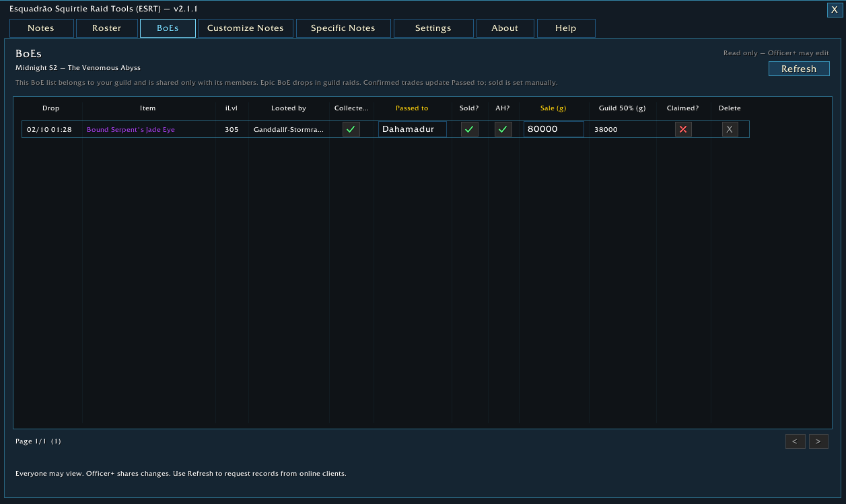The height and width of the screenshot is (504, 846).
Task: Uncheck the Collected checkbox
Action: [351, 129]
